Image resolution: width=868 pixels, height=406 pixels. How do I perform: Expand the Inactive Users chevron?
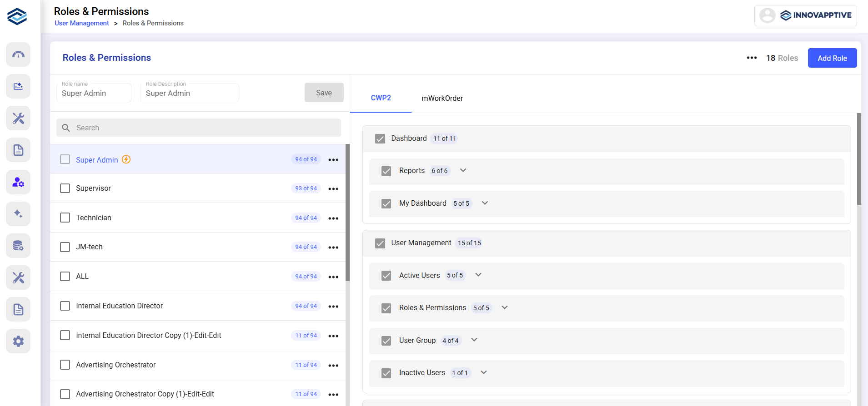pos(483,373)
